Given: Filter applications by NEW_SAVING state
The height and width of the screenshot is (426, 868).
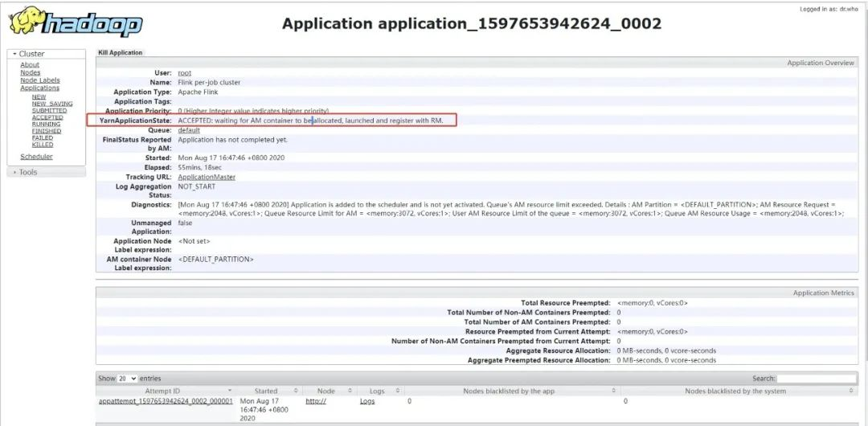Looking at the screenshot, I should tap(52, 104).
